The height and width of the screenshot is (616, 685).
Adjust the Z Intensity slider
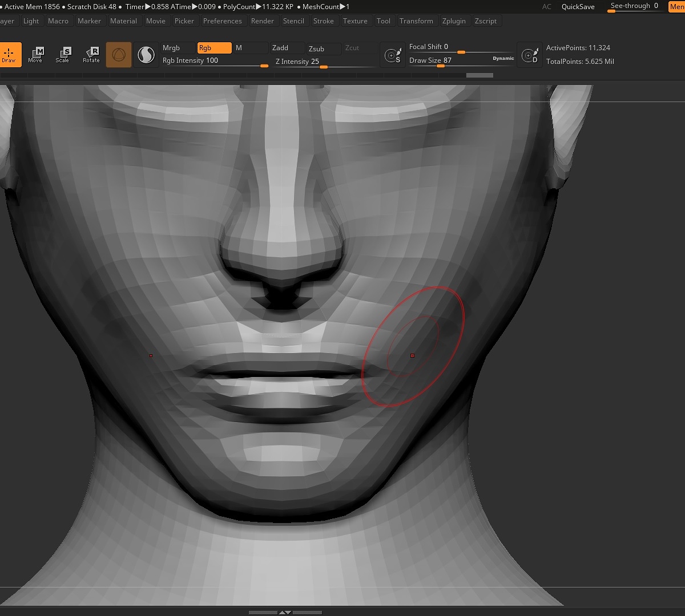click(325, 62)
